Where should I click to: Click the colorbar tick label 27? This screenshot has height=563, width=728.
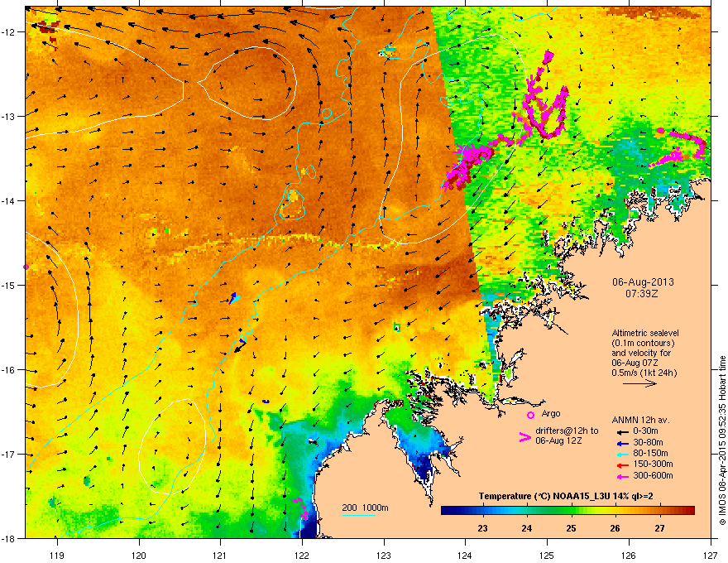coord(660,528)
